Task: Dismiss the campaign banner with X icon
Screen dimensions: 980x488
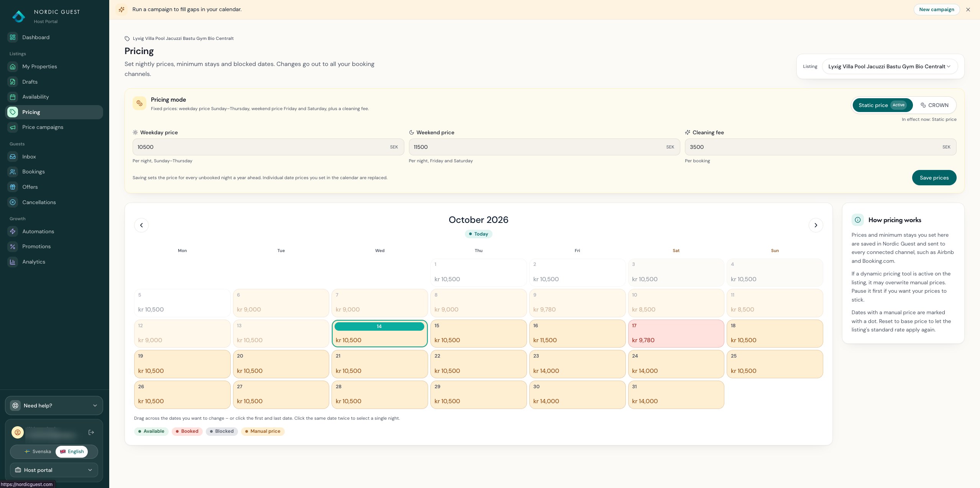Action: [968, 10]
